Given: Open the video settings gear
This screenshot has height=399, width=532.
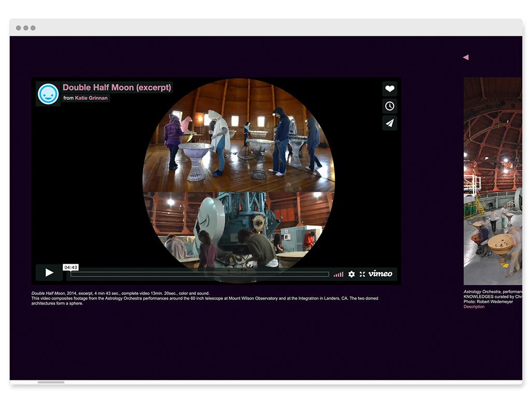Looking at the screenshot, I should (x=352, y=274).
